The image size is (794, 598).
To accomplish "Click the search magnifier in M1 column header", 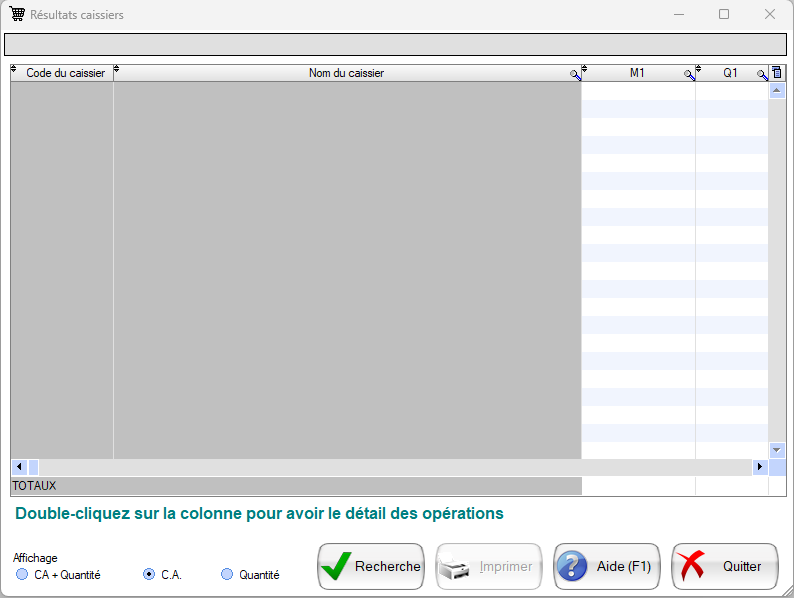I will coord(689,75).
